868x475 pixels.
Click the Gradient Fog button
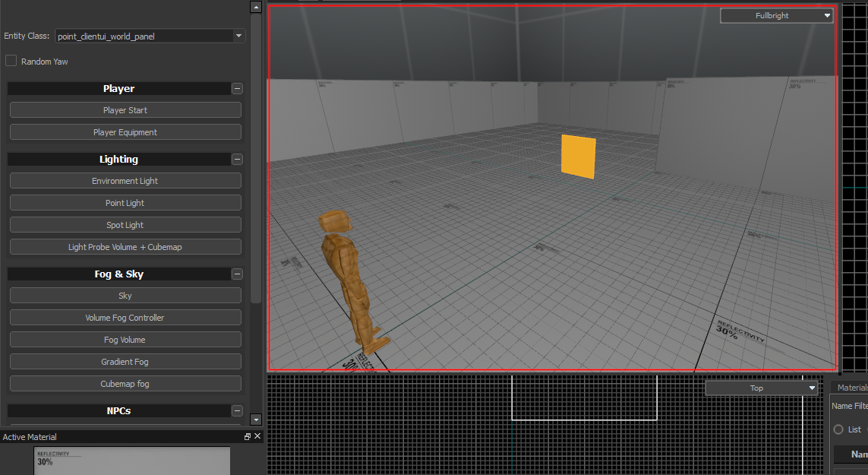coord(125,362)
